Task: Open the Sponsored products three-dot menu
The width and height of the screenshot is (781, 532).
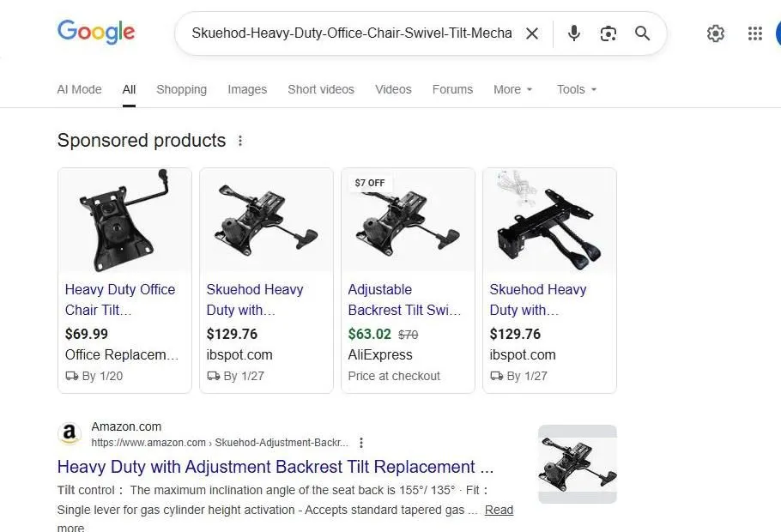Action: (240, 140)
